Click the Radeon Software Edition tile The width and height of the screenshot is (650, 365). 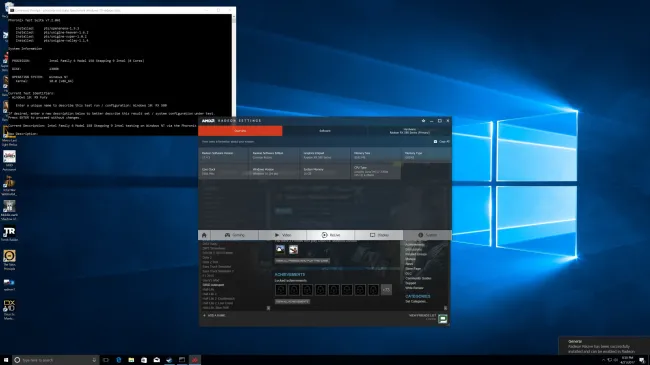[x=274, y=155]
